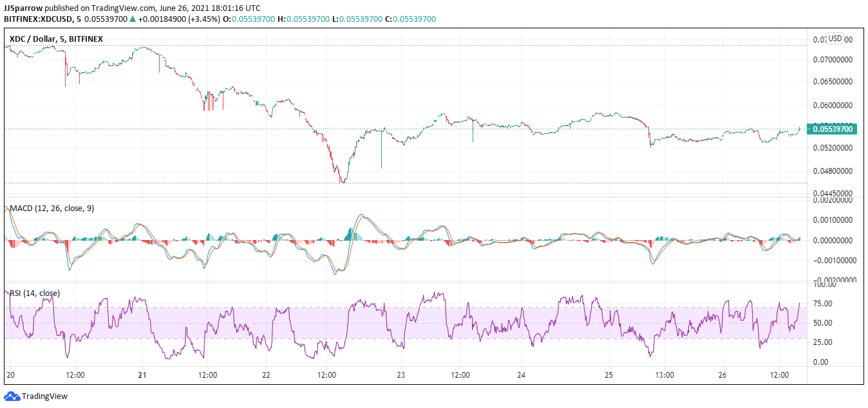Click the 75.00 RSI axis label

(x=824, y=304)
